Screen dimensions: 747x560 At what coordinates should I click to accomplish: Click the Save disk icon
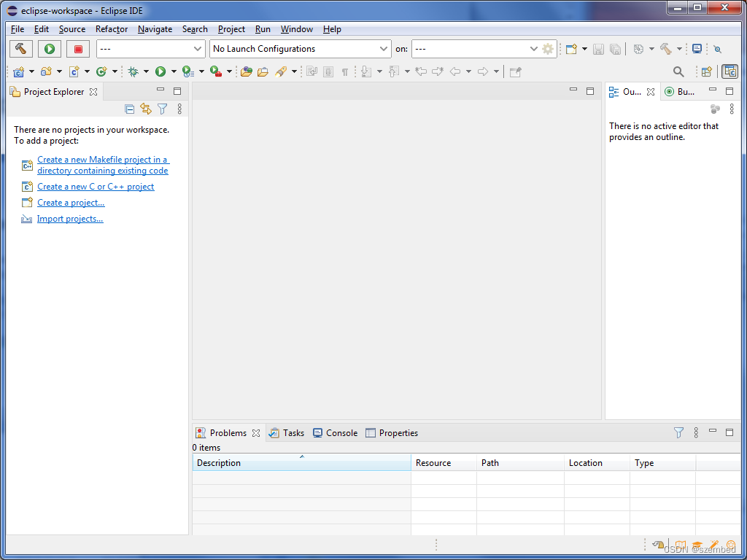tap(599, 49)
